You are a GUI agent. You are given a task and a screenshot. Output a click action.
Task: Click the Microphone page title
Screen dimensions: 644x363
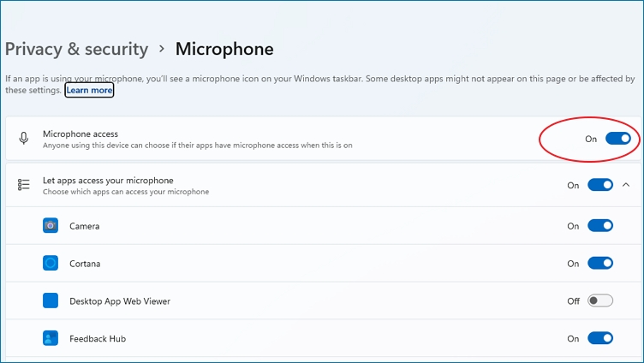click(224, 49)
